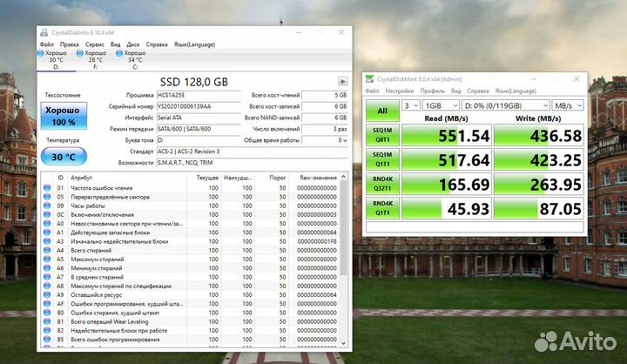Click the CrystalDiskInfo title bar app icon
627x364 pixels.
[x=44, y=33]
